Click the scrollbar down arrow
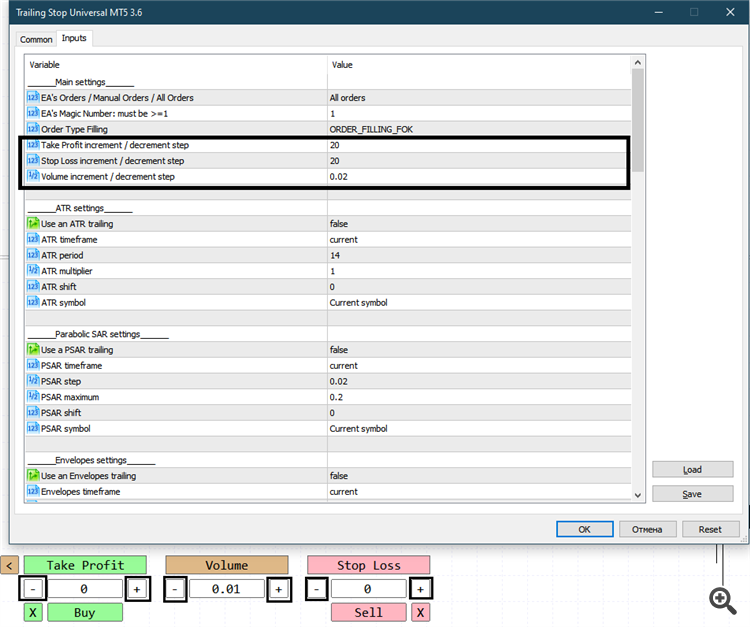Screen dimensions: 750x627 [x=638, y=495]
